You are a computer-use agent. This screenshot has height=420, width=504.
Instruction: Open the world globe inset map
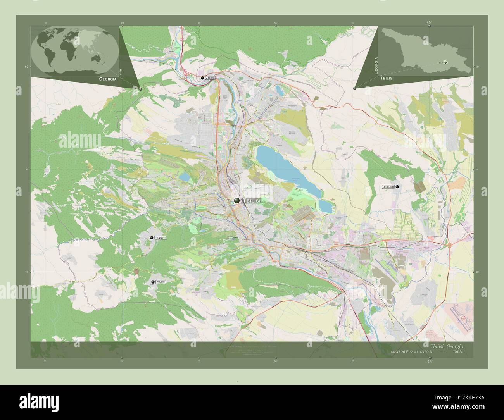pos(74,50)
